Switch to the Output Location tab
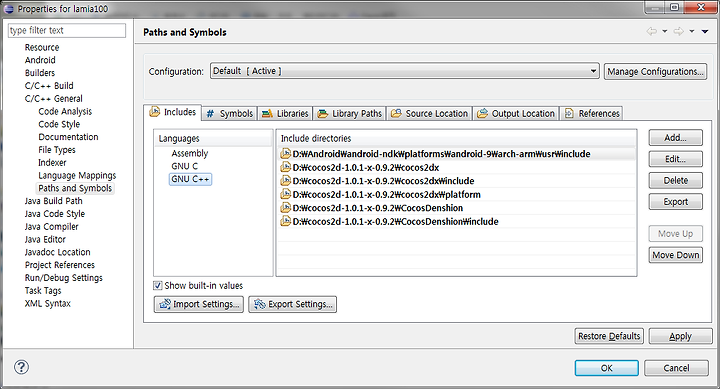Viewport: 720px width, 389px height. pos(517,113)
